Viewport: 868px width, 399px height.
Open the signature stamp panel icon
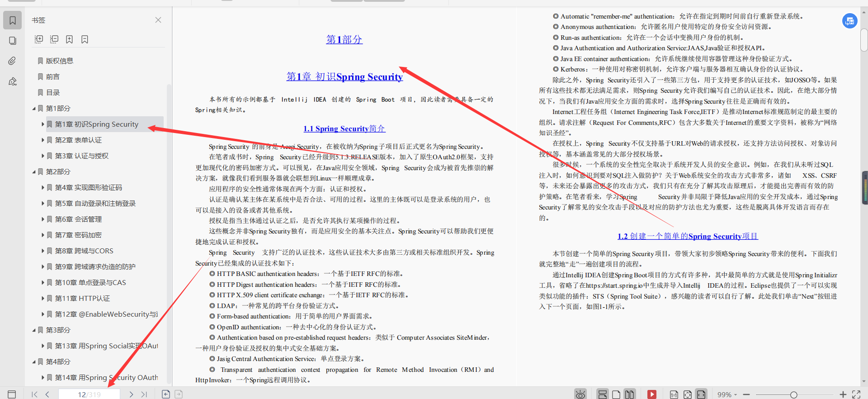click(x=13, y=81)
